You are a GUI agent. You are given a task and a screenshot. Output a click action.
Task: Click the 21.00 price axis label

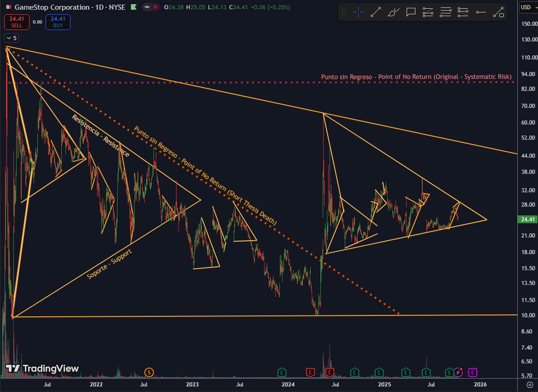coord(528,236)
